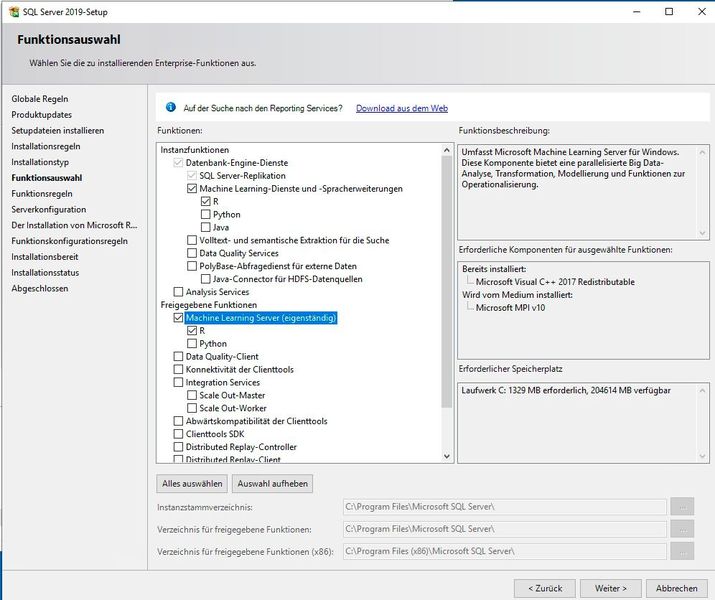The height and width of the screenshot is (600, 715).
Task: Browse button beside Instanzstammverzeichnis
Action: pos(682,507)
